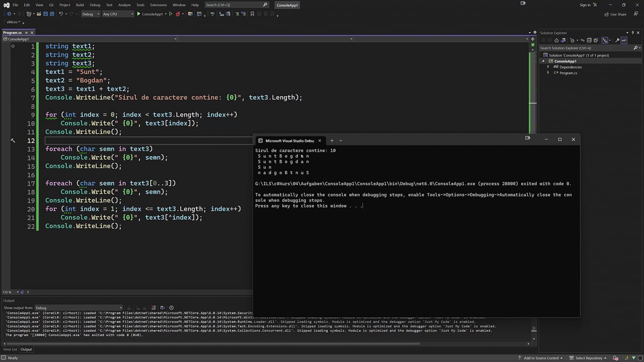Click Clear All icon in Output panel
Image resolution: width=644 pixels, height=362 pixels.
coord(153,308)
